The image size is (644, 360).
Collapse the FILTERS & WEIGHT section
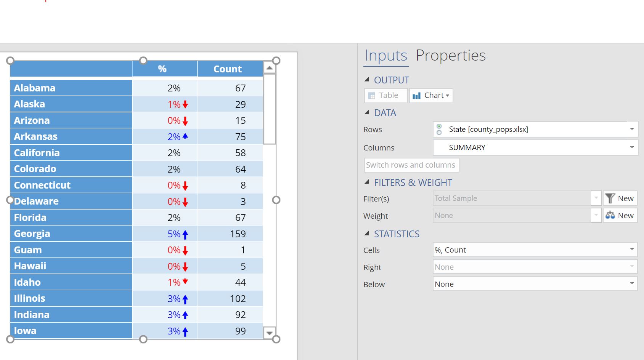[x=367, y=182]
